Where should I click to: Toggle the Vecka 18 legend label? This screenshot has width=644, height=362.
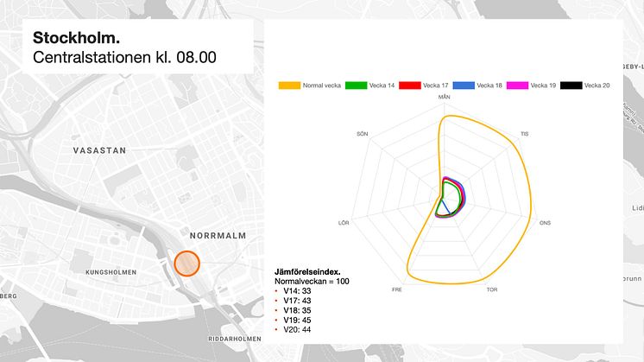click(x=489, y=86)
